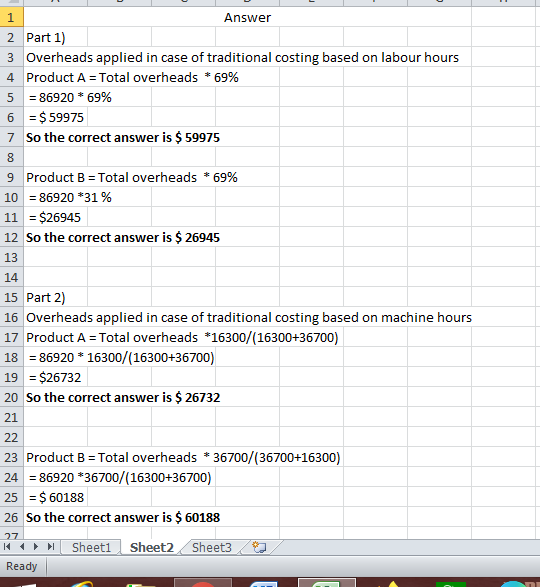Image resolution: width=540 pixels, height=587 pixels.
Task: Select cell '= 86920 * 16300/(16300+36700)'
Action: pyautogui.click(x=121, y=358)
